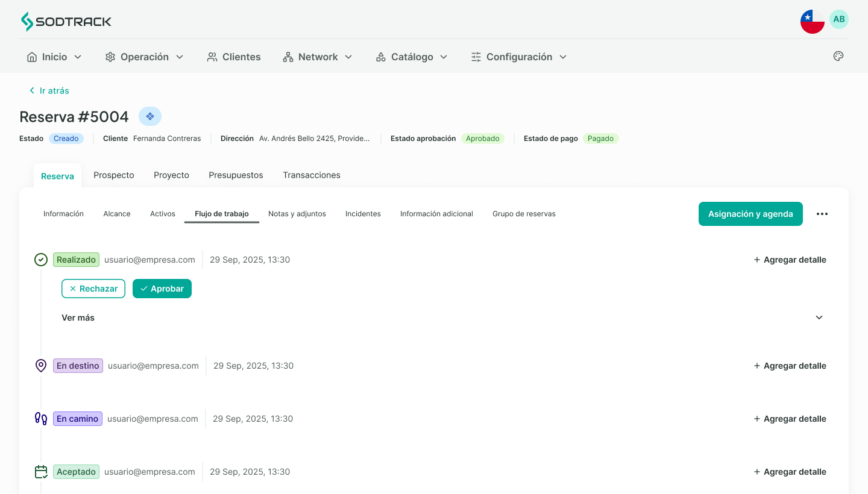
Task: Open the Incidentes tab
Action: [363, 213]
